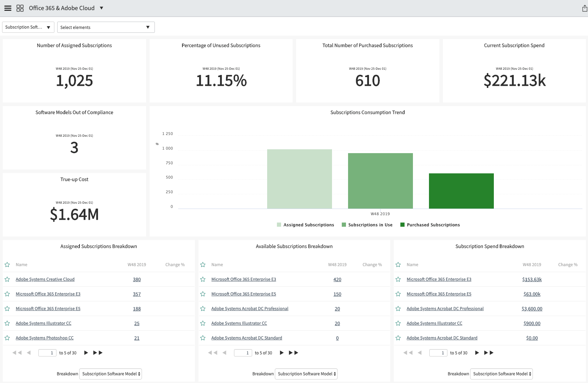Open the Select elements dropdown
Image resolution: width=588 pixels, height=383 pixels.
tap(106, 27)
